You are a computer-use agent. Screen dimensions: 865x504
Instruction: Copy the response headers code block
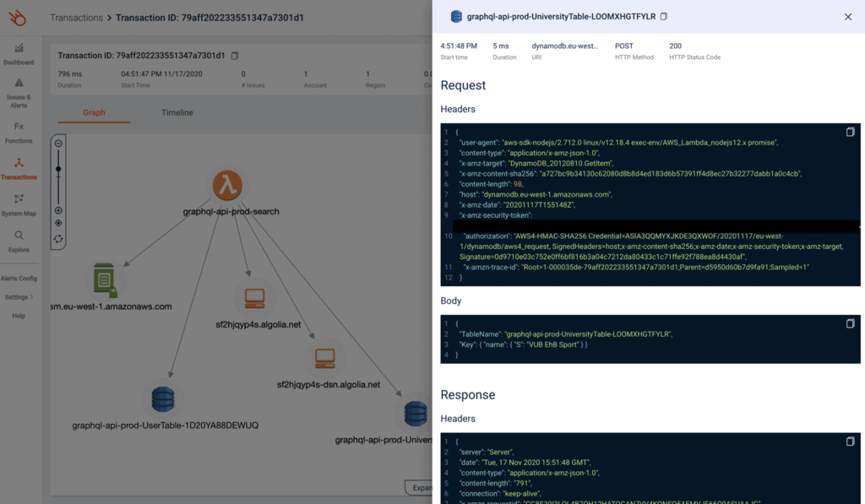coord(850,442)
